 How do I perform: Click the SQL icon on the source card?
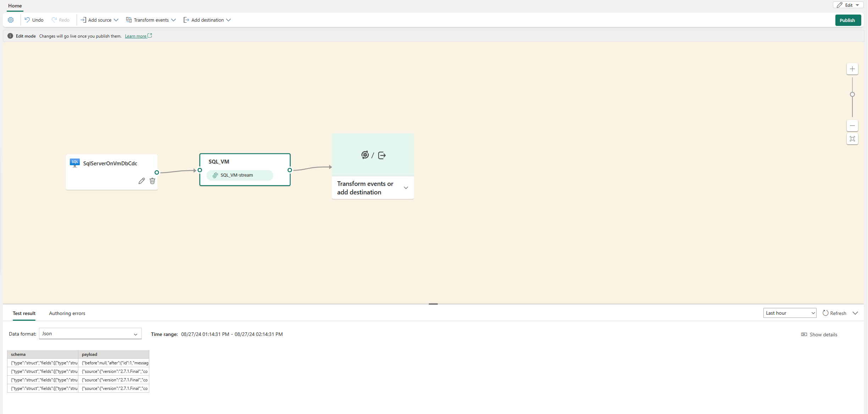pos(74,162)
